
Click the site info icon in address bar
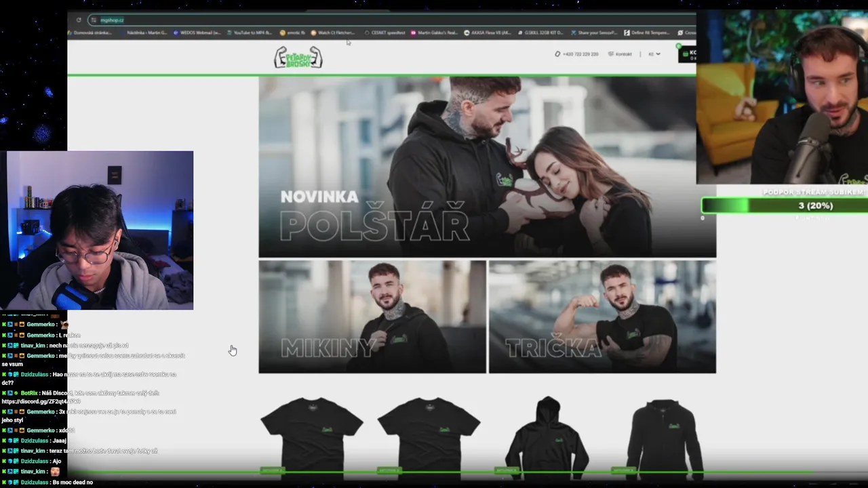pyautogui.click(x=94, y=20)
